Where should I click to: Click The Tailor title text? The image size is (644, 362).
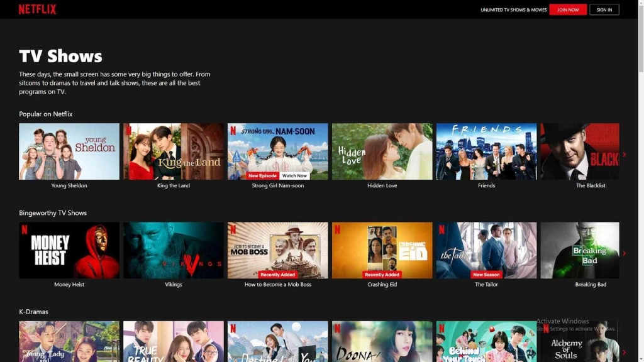486,285
